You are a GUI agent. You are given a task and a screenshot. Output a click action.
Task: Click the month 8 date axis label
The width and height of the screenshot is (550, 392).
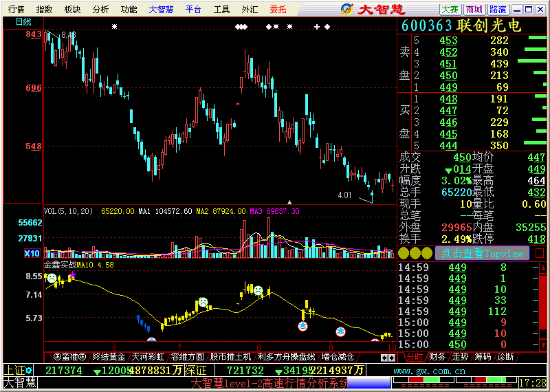[258, 347]
